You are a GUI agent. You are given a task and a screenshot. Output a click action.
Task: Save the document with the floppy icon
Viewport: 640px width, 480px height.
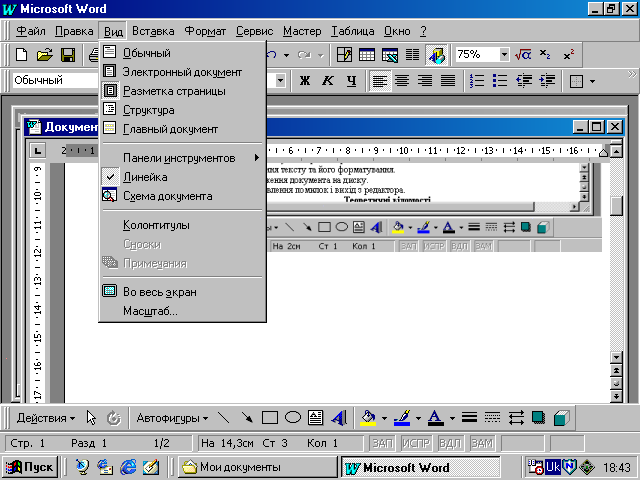[68, 55]
